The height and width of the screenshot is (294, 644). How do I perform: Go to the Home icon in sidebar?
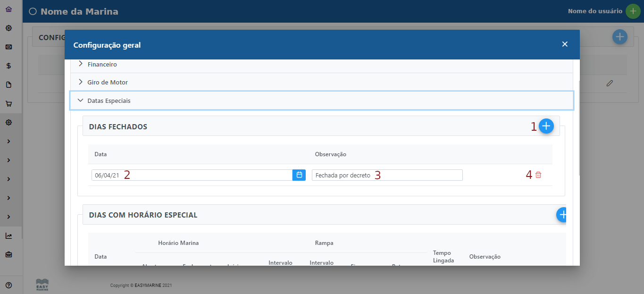[x=8, y=9]
